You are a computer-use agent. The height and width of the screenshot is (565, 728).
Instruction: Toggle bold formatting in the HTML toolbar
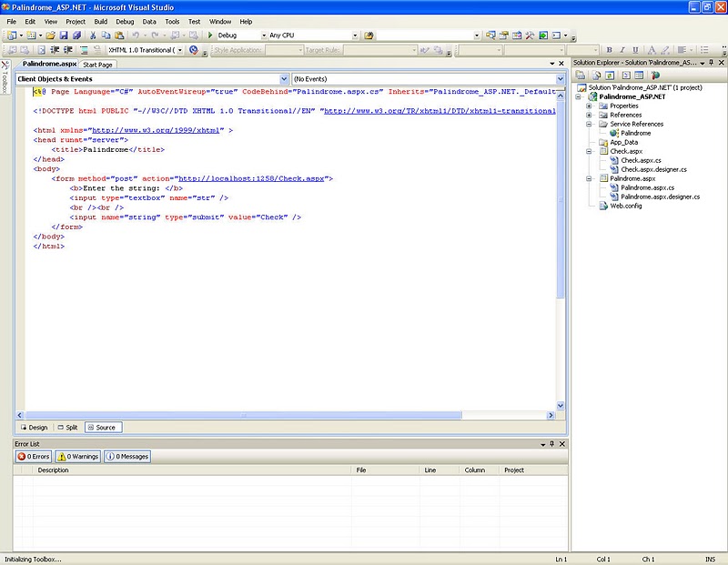610,47
